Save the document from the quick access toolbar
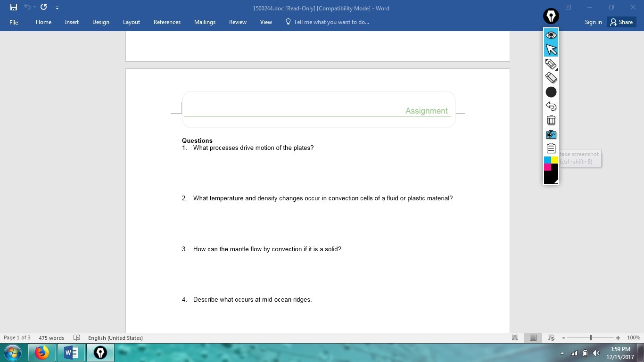 pyautogui.click(x=14, y=7)
